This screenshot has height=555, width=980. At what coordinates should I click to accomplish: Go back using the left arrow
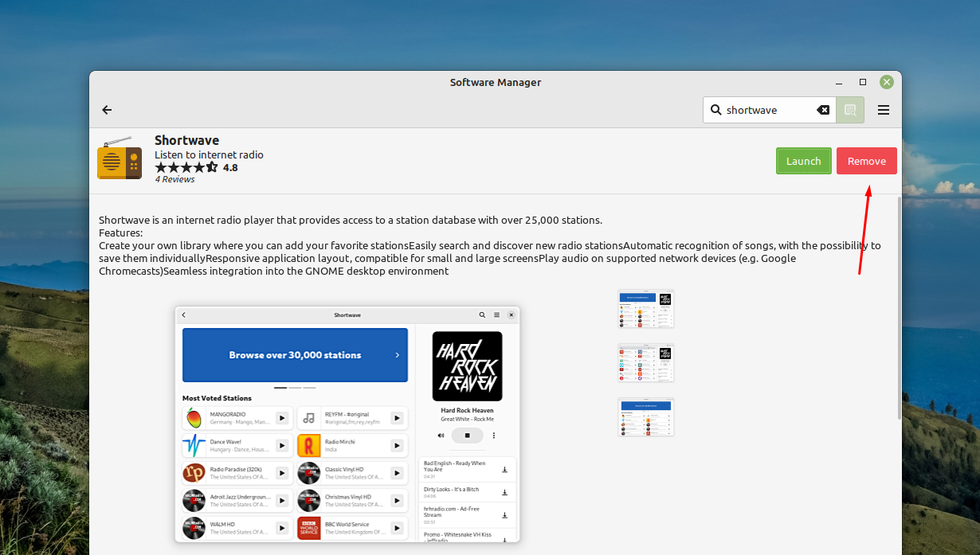pyautogui.click(x=107, y=110)
